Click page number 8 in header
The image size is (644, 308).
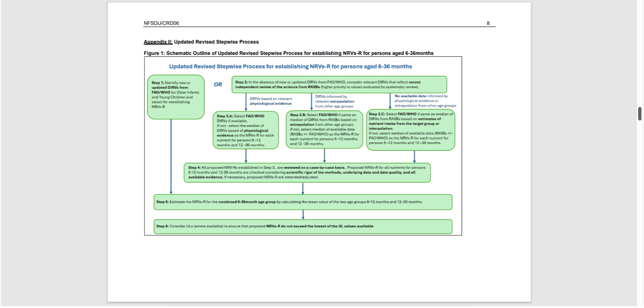(x=488, y=23)
